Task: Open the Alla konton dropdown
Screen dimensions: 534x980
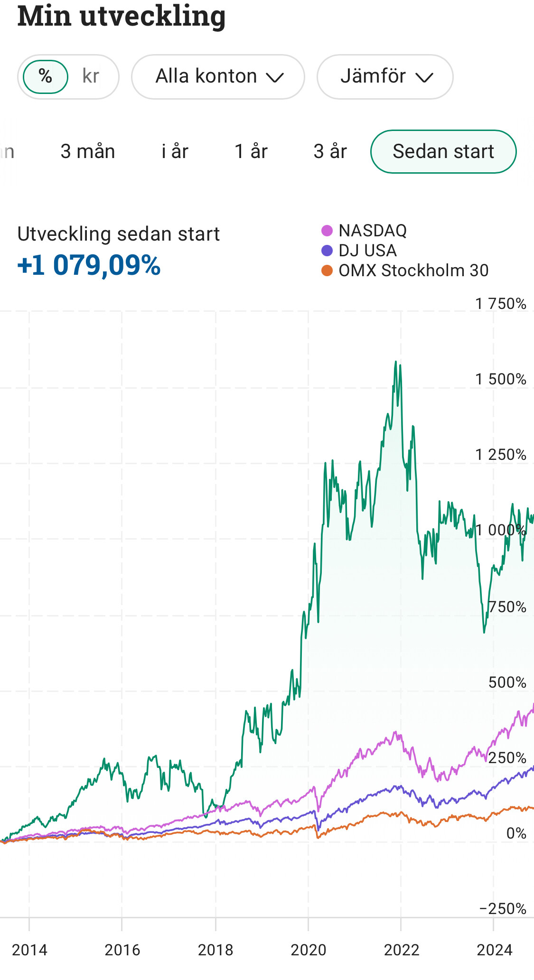Action: (x=218, y=77)
